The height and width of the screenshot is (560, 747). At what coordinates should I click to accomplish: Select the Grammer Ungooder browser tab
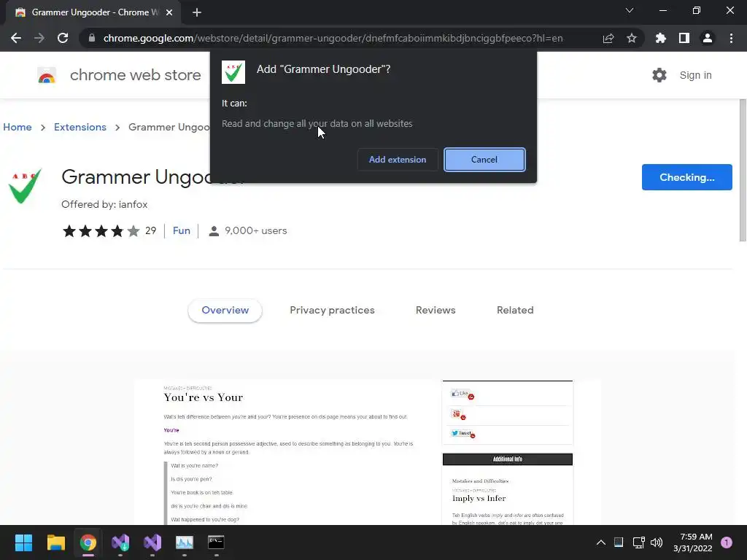pyautogui.click(x=93, y=13)
